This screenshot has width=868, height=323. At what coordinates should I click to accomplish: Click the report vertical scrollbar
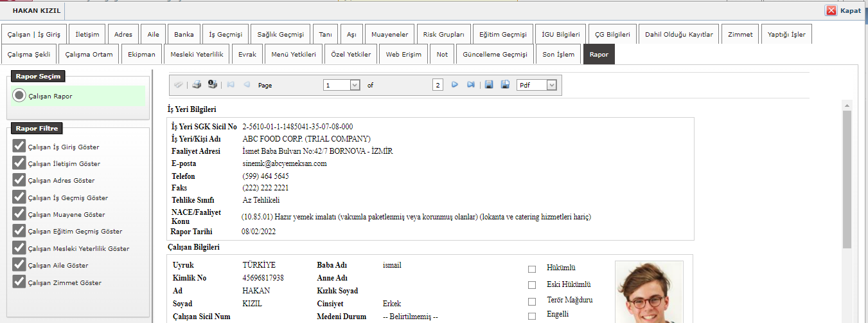point(847,180)
